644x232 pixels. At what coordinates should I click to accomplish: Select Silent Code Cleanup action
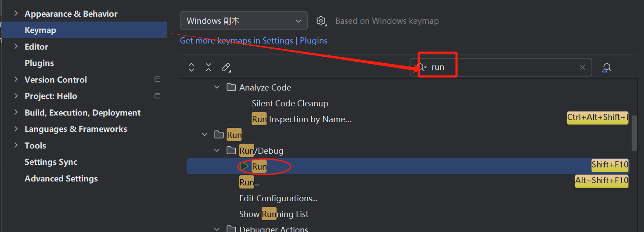(290, 103)
